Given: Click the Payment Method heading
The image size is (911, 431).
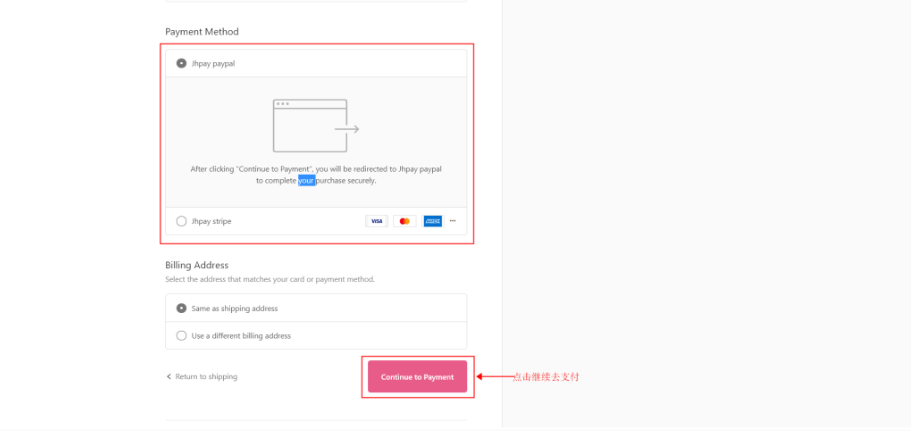Looking at the screenshot, I should (x=202, y=31).
